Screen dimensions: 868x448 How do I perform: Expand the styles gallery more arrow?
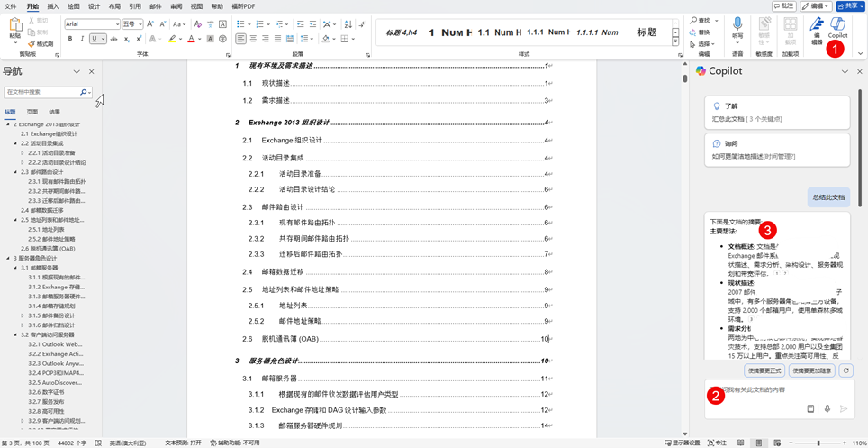[675, 42]
